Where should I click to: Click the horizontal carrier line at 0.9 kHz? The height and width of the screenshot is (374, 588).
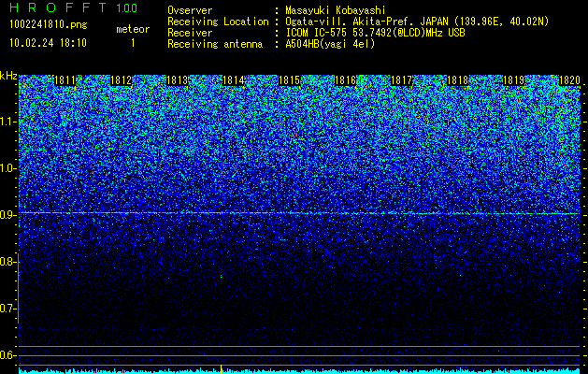point(299,213)
